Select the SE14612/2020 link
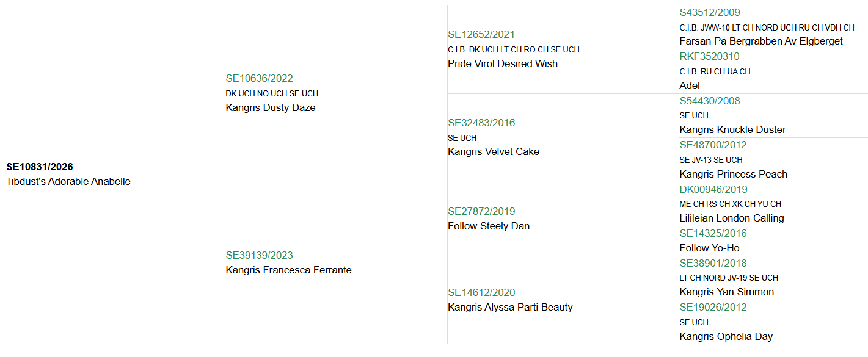Viewport: 868px width, 357px height. point(481,292)
